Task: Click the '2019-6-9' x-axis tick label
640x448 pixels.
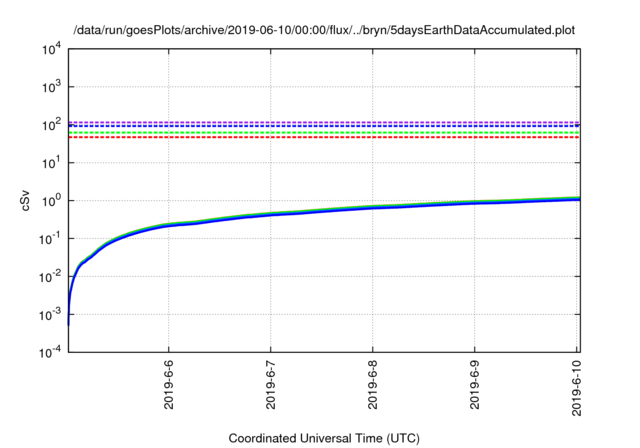Action: coord(474,384)
